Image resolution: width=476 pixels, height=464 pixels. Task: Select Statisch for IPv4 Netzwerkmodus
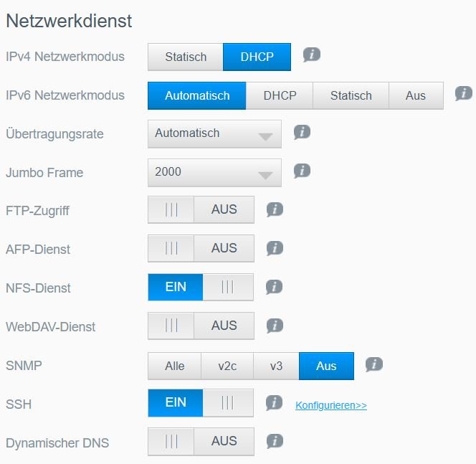(x=186, y=57)
